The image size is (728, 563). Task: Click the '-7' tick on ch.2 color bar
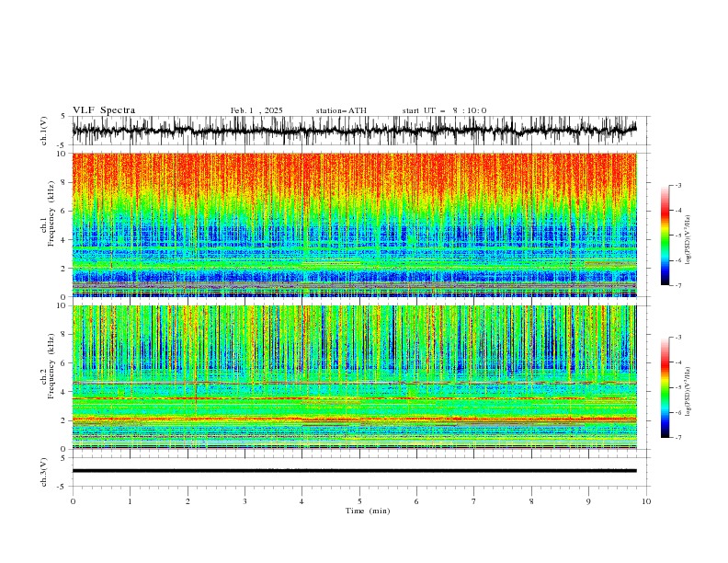[x=677, y=438]
